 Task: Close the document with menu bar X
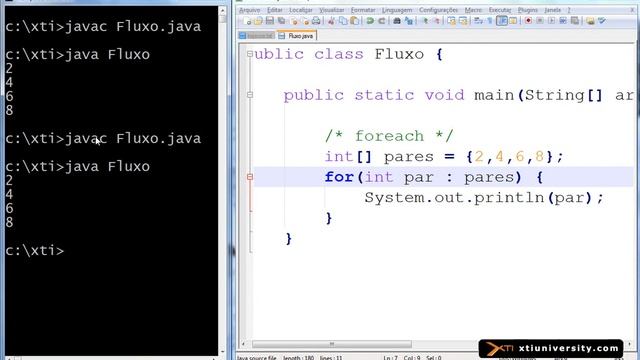tap(632, 10)
